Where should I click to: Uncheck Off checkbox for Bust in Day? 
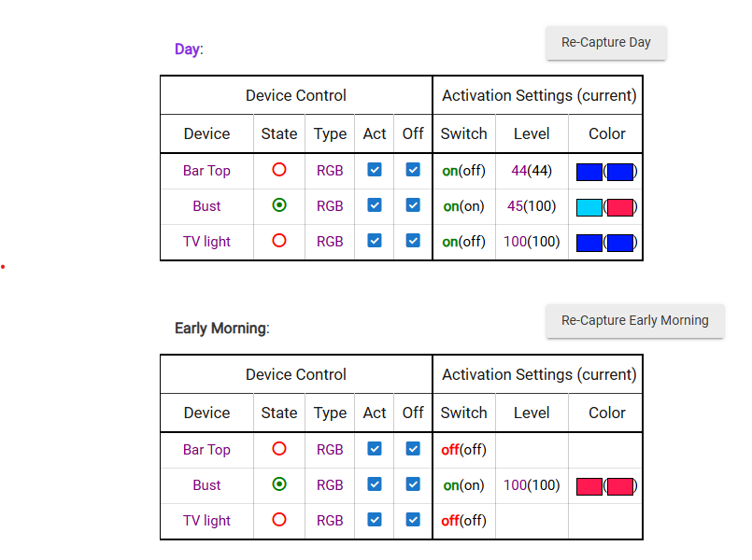tap(413, 205)
